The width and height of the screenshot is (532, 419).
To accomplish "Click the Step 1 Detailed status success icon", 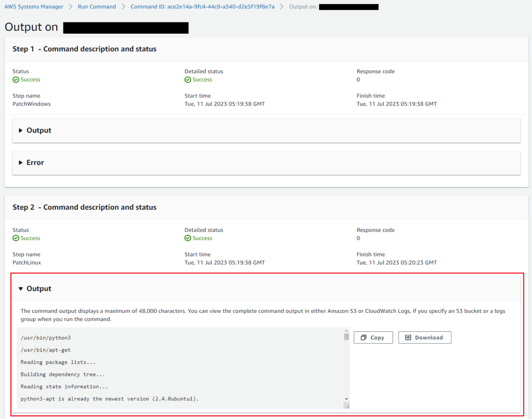I will click(x=188, y=80).
